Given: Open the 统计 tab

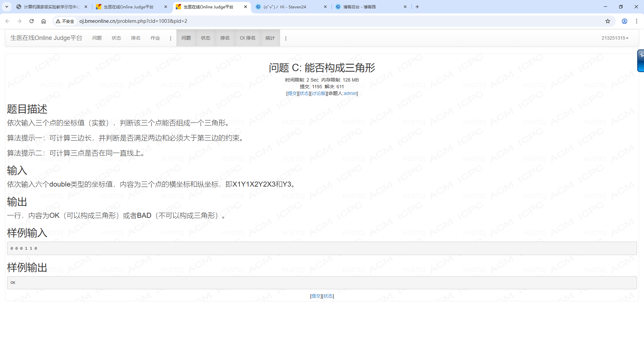Looking at the screenshot, I should point(270,38).
